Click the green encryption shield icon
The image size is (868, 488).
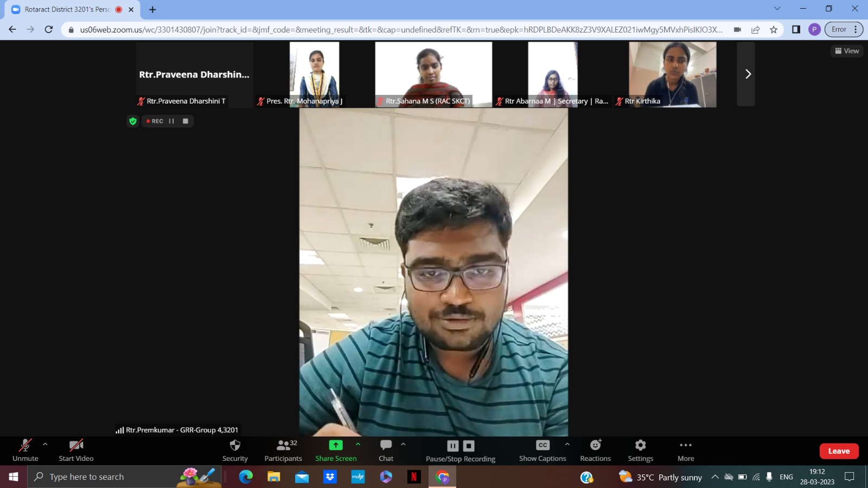pos(133,121)
